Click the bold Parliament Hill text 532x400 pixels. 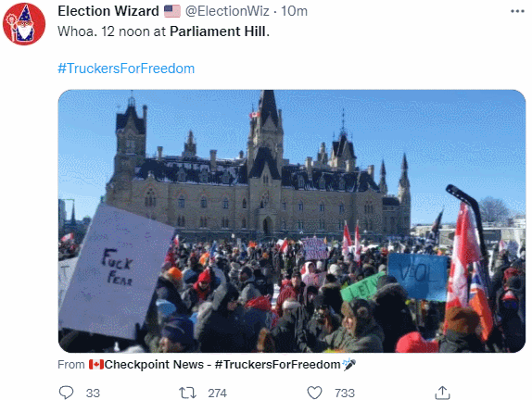(219, 31)
